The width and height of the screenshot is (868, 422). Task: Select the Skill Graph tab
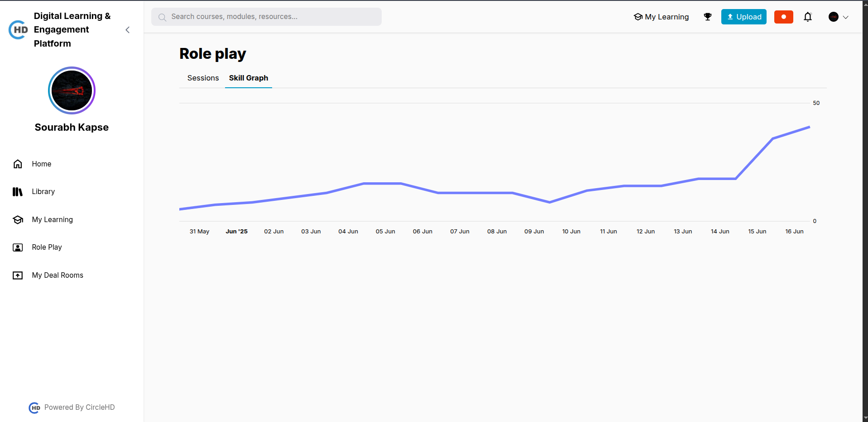tap(248, 78)
